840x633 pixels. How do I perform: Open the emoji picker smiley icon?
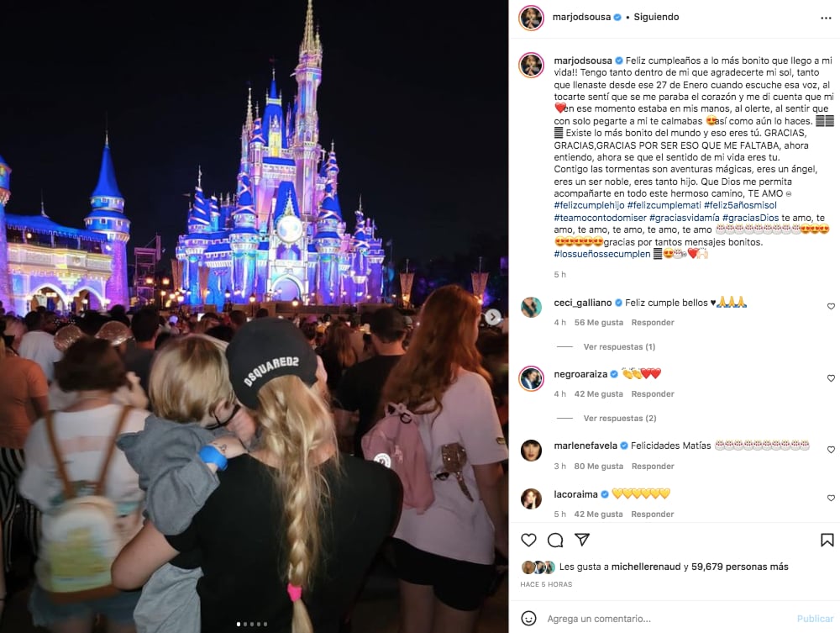pyautogui.click(x=528, y=618)
